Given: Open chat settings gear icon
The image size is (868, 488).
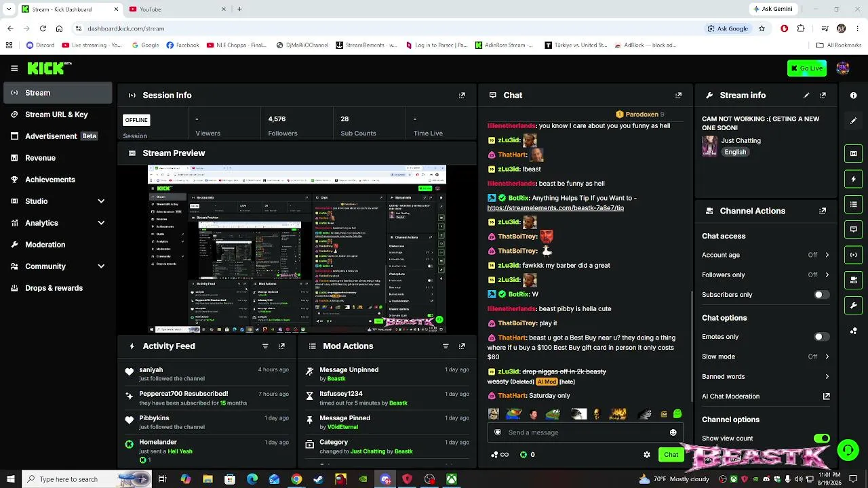Looking at the screenshot, I should pyautogui.click(x=646, y=455).
